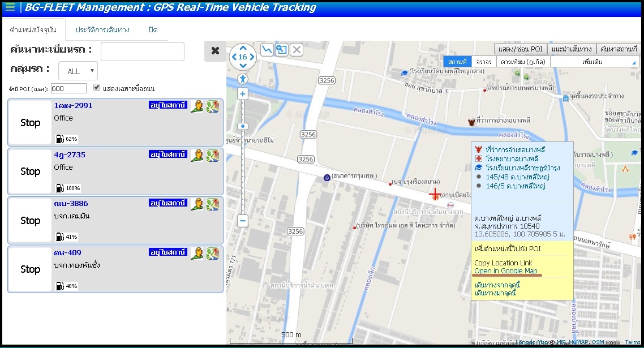Open Street View for vehicle 409
Screen dimensions: 644x348
coord(197,253)
